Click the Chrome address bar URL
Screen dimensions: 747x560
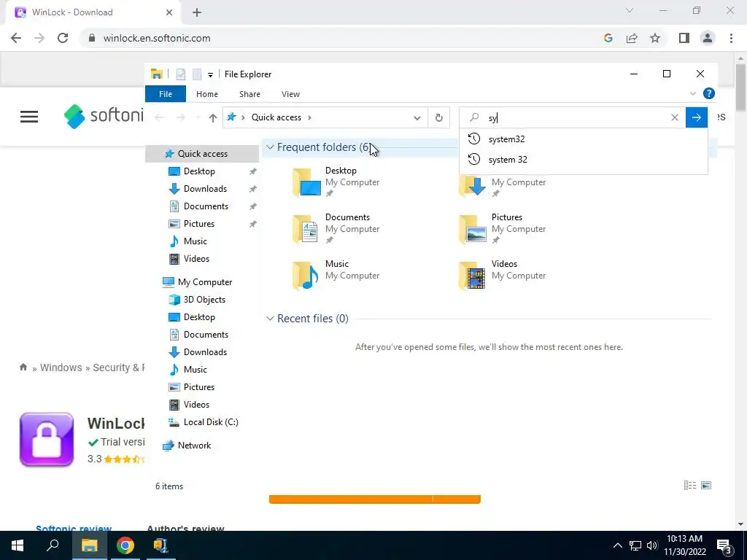coord(157,38)
